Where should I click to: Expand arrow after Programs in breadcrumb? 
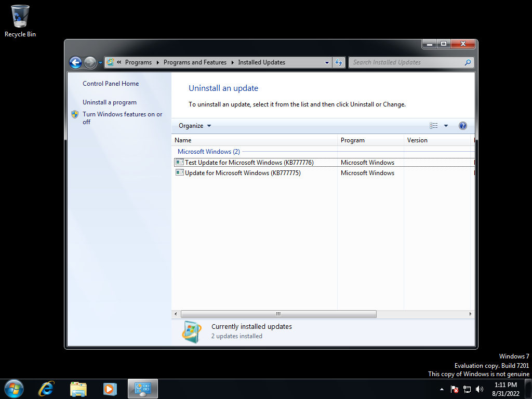158,62
